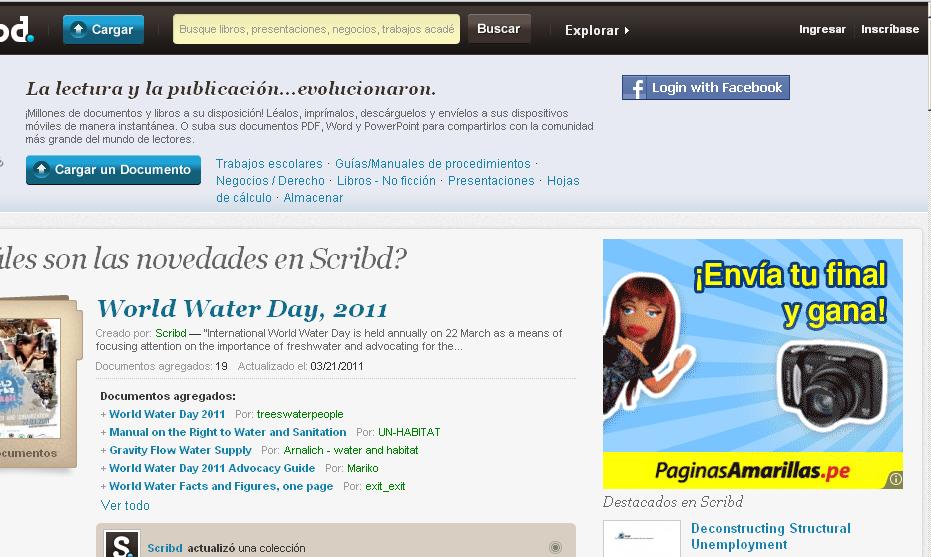Image resolution: width=931 pixels, height=557 pixels.
Task: Focus the Busque libros search field
Action: [316, 29]
